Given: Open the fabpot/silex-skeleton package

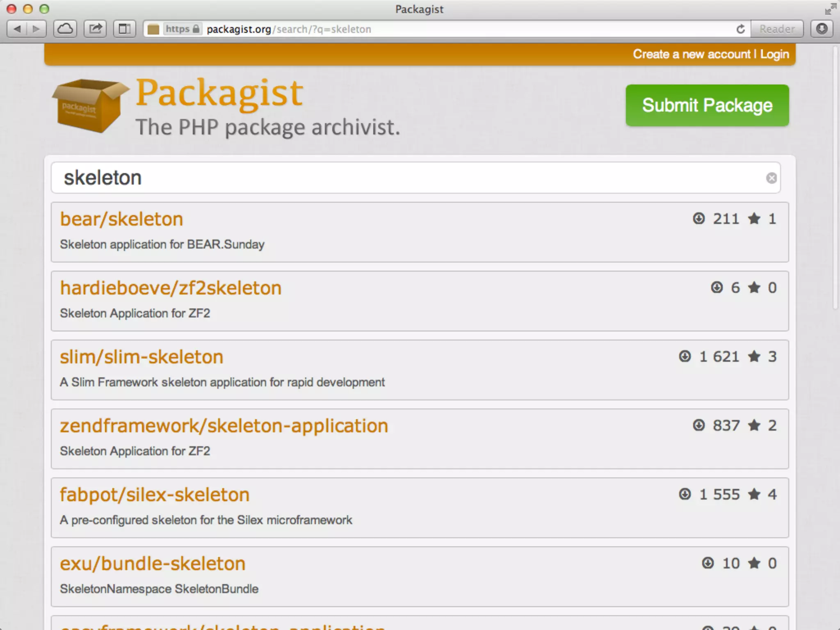Looking at the screenshot, I should point(155,495).
